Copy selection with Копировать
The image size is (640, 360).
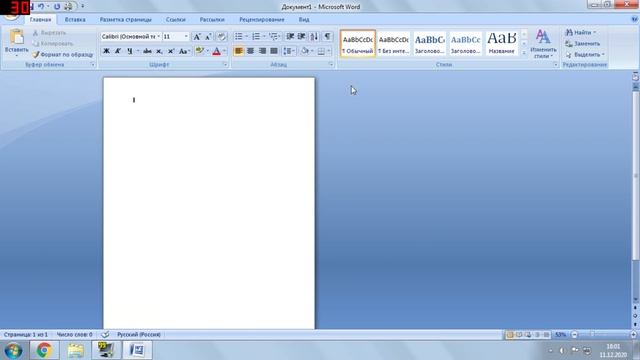[x=53, y=43]
